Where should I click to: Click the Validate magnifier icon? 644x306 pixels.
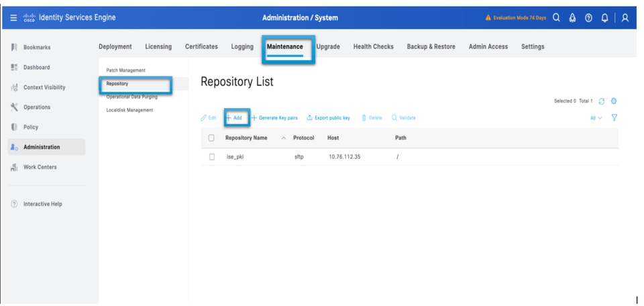394,118
